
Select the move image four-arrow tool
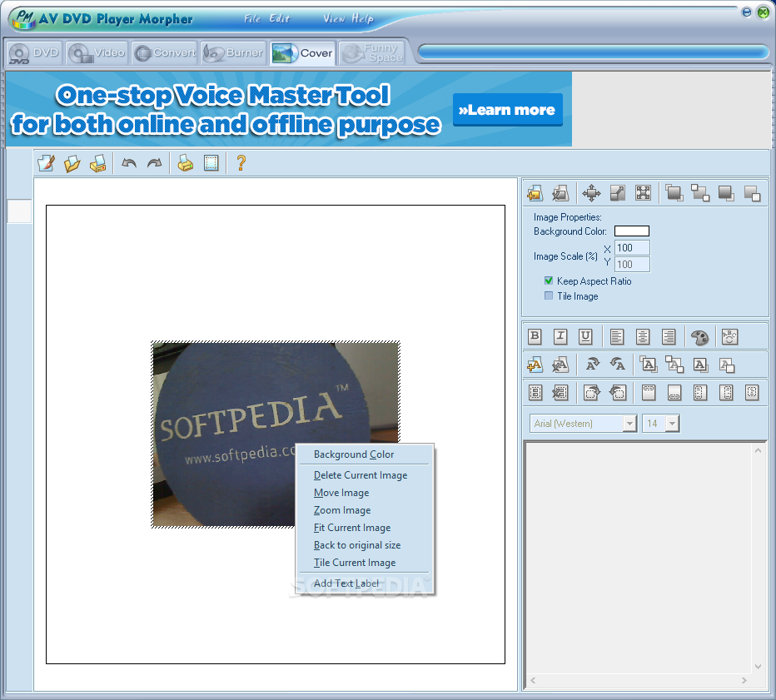pos(591,193)
